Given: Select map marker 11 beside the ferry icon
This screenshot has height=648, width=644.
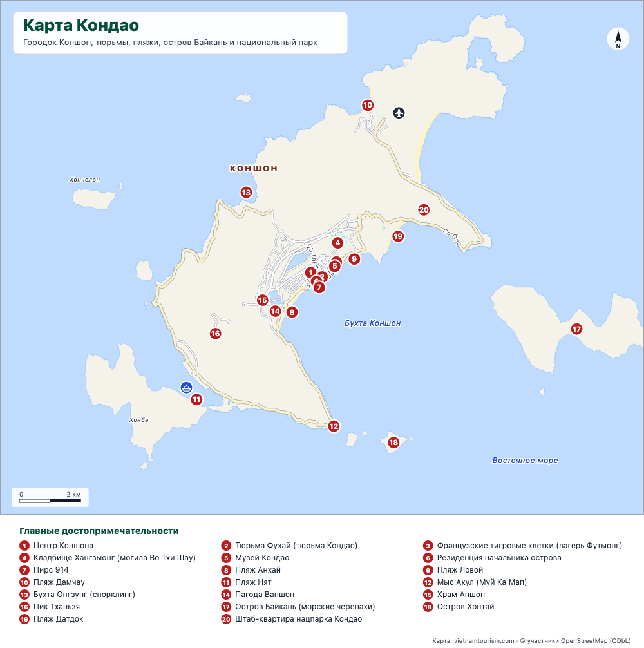Looking at the screenshot, I should [x=196, y=399].
